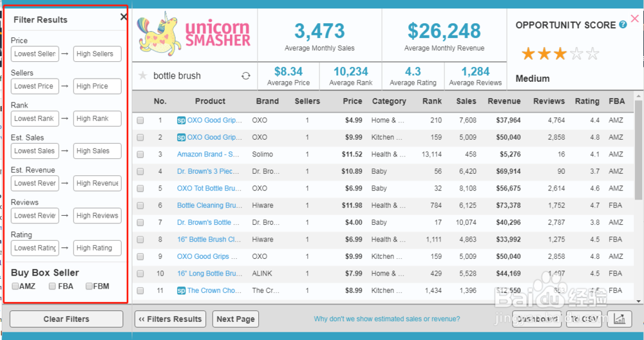Click the Lowest Rating input field
Viewport: 644px width, 340px height.
coord(35,248)
